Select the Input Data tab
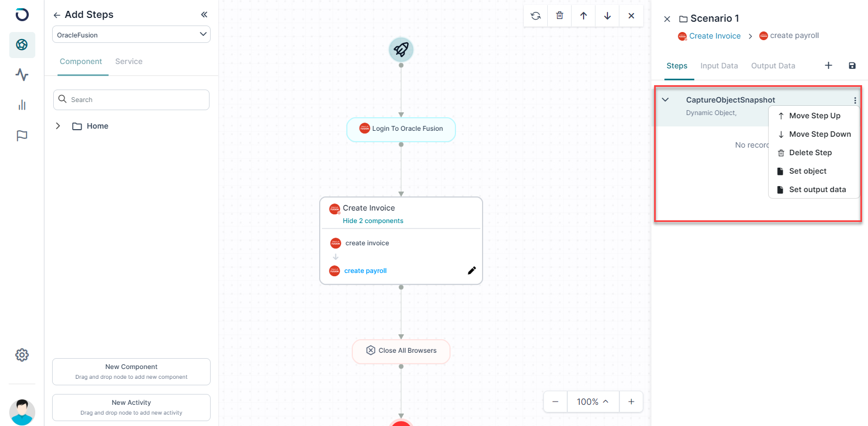This screenshot has height=426, width=868. [719, 66]
